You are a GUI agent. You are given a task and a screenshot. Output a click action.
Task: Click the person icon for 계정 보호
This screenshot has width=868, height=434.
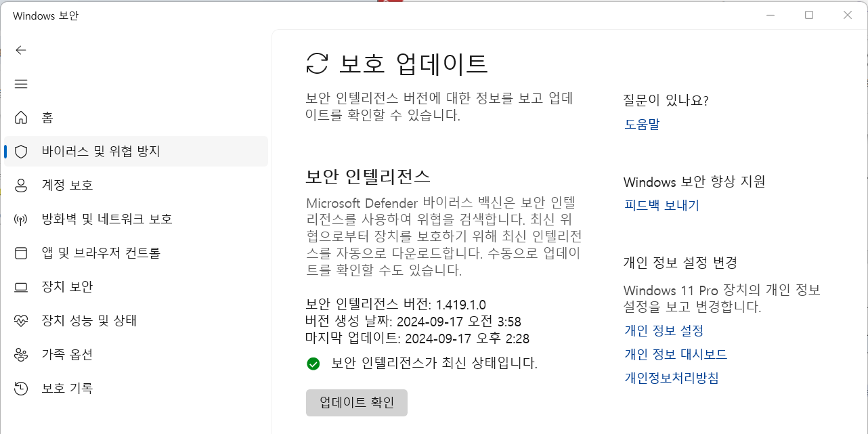point(21,186)
